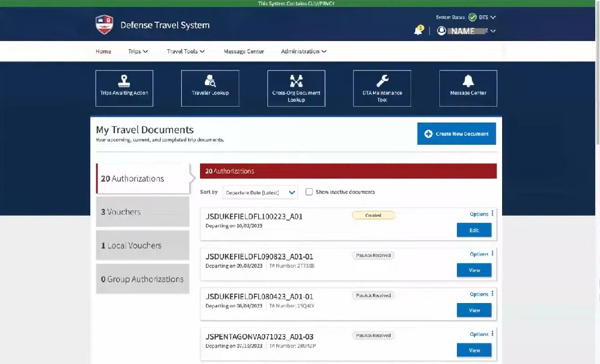Viewport: 600px width, 364px height.
Task: Click the Defense Travel System title text
Action: pyautogui.click(x=165, y=25)
